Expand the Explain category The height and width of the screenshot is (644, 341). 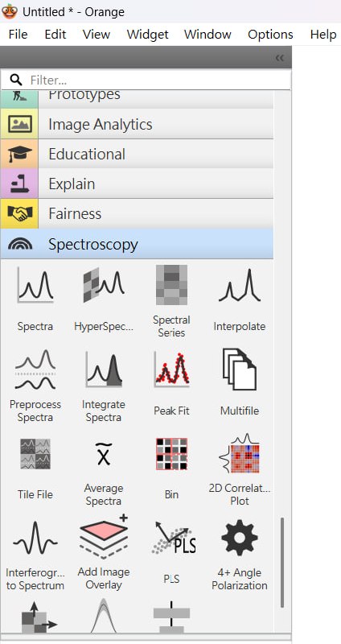137,184
